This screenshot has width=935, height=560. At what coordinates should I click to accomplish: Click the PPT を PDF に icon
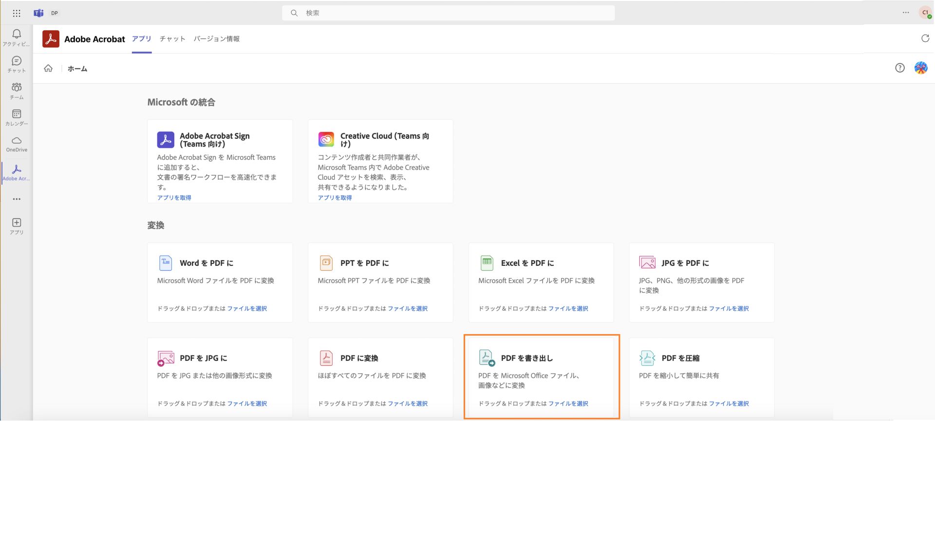[x=326, y=263]
